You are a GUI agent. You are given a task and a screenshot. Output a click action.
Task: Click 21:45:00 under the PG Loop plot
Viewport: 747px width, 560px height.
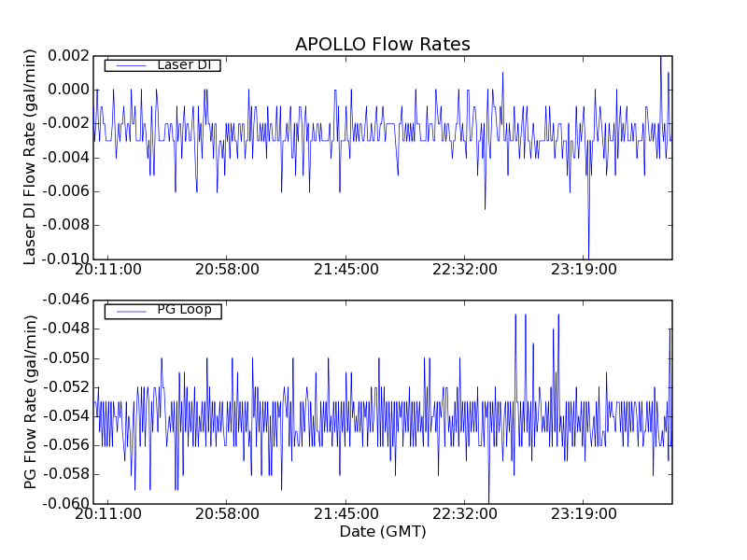(346, 514)
